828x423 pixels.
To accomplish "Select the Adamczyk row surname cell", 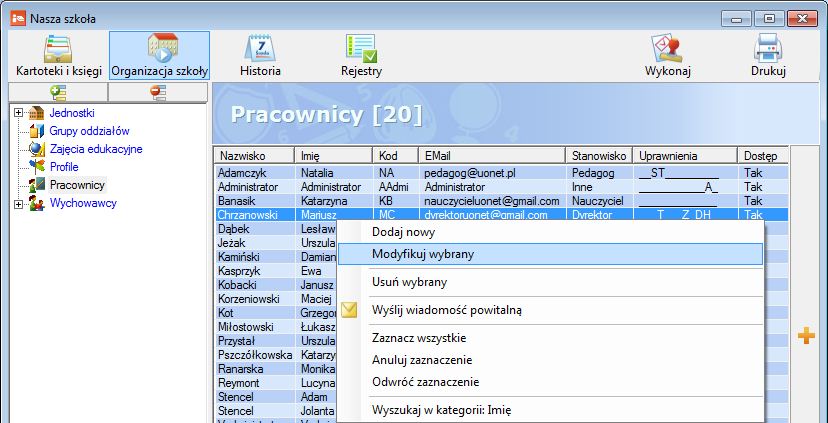I will pyautogui.click(x=255, y=173).
